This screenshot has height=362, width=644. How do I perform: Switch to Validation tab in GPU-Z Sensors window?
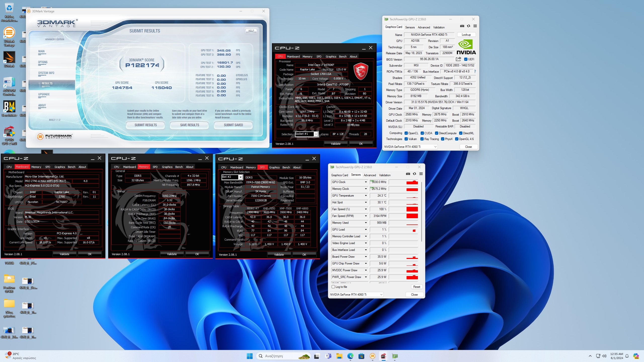click(x=385, y=175)
